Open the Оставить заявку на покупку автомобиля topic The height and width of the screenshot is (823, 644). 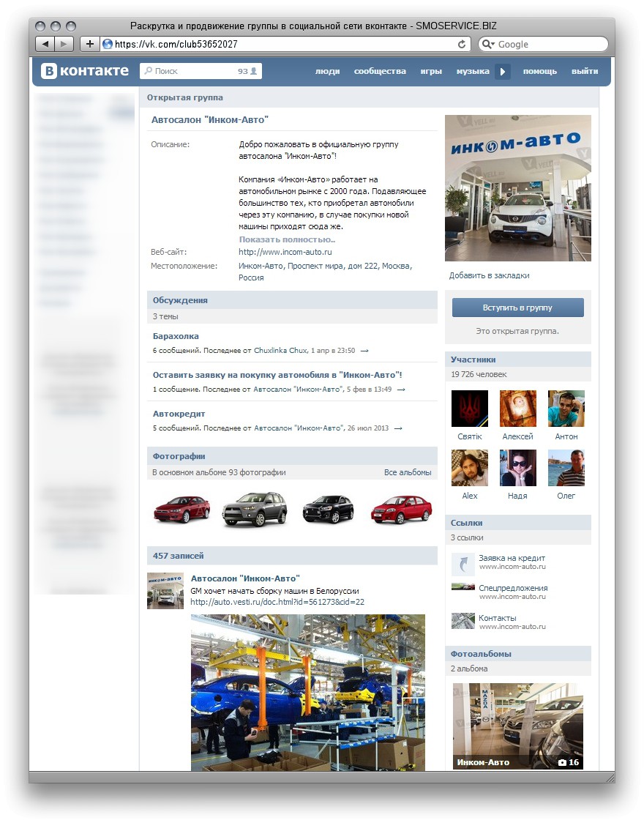pyautogui.click(x=277, y=375)
